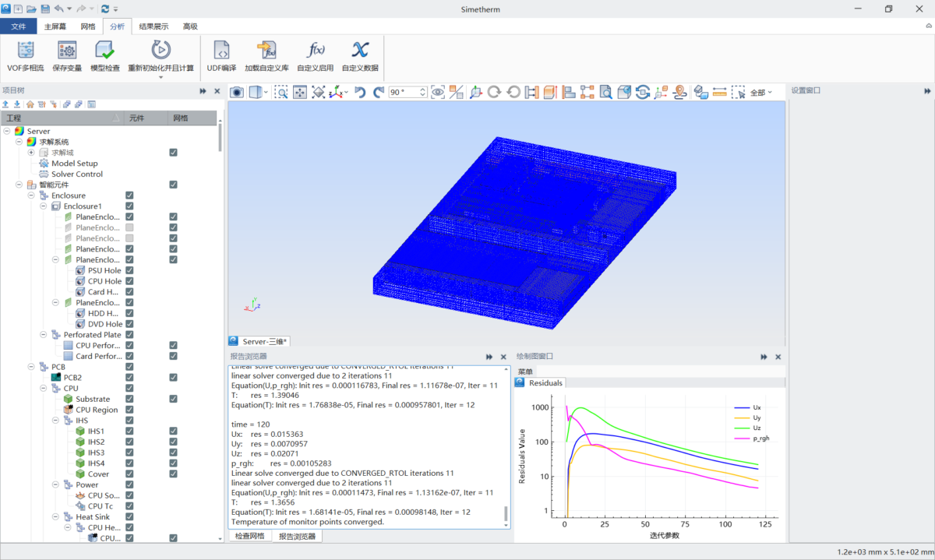
Task: Run 模型检查 model check
Action: (x=105, y=56)
